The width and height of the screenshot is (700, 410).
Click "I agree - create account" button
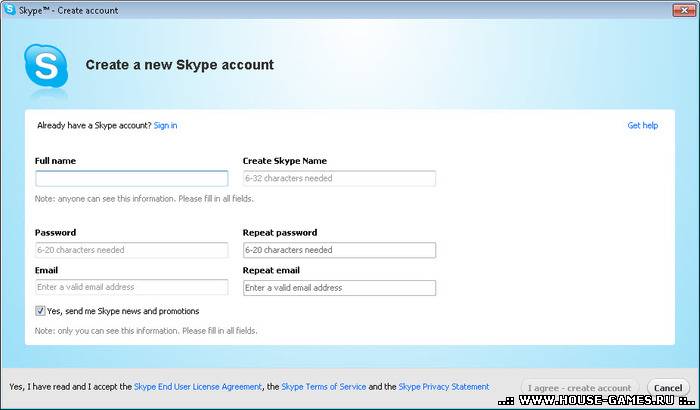[x=579, y=388]
